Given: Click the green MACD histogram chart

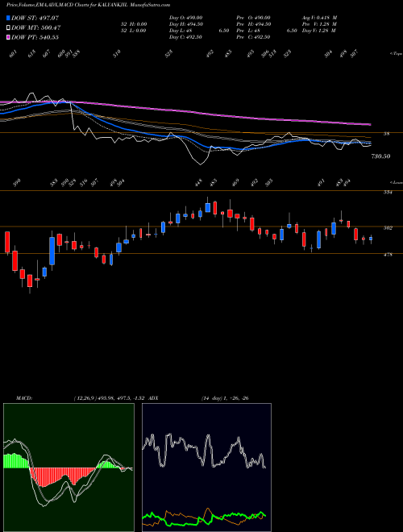Looking at the screenshot, I should point(69,468).
